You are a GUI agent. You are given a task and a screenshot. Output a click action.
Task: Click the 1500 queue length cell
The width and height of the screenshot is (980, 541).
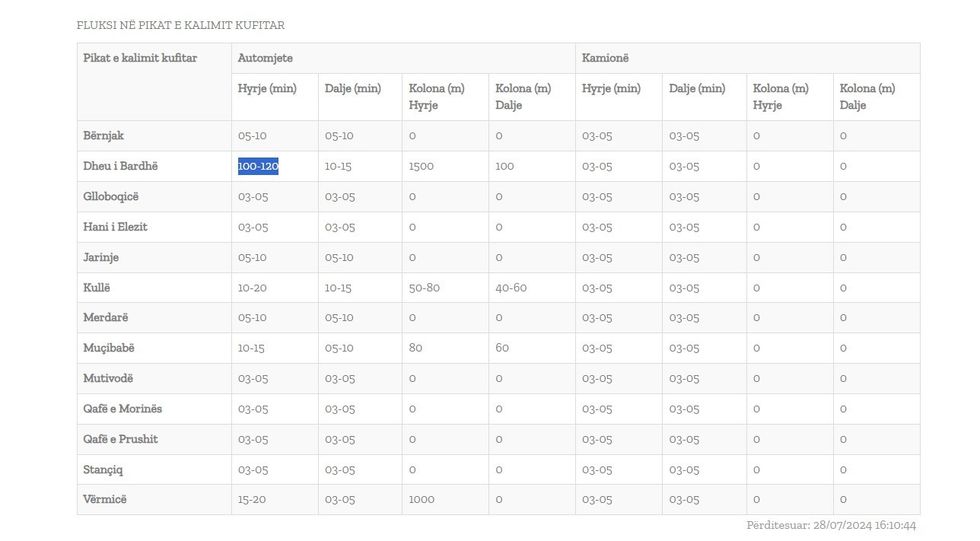(421, 166)
